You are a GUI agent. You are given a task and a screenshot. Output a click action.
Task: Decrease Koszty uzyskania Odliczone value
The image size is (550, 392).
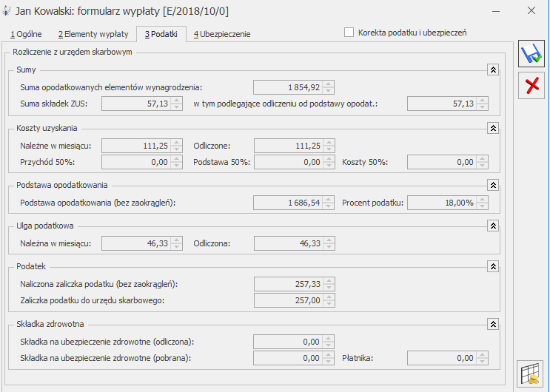pyautogui.click(x=329, y=149)
